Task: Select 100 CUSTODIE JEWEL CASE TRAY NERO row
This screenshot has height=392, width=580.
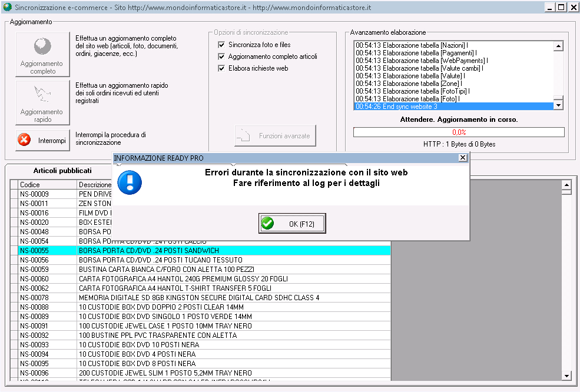Action: click(204, 326)
